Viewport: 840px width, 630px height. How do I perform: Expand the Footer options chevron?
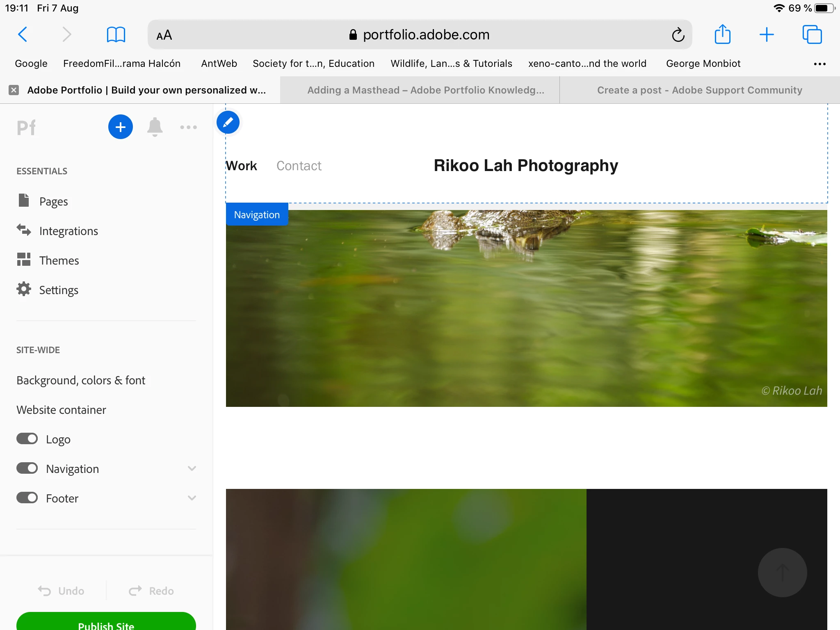192,498
